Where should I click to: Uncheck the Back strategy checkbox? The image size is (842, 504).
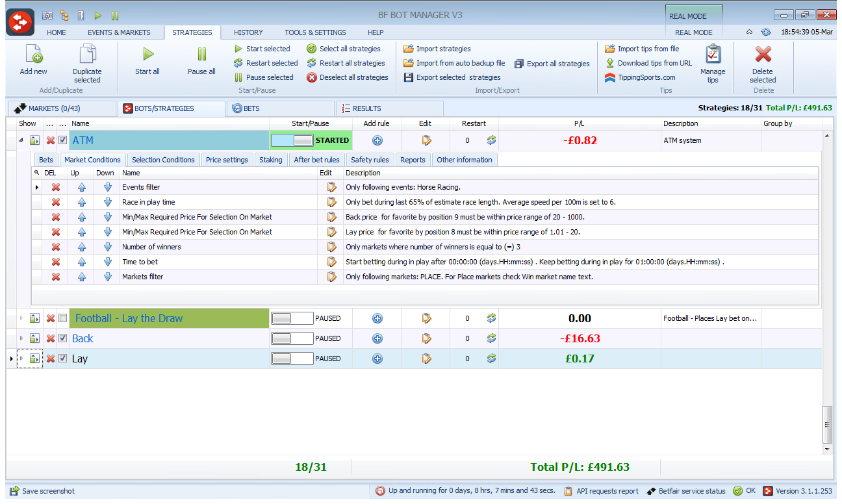click(62, 338)
